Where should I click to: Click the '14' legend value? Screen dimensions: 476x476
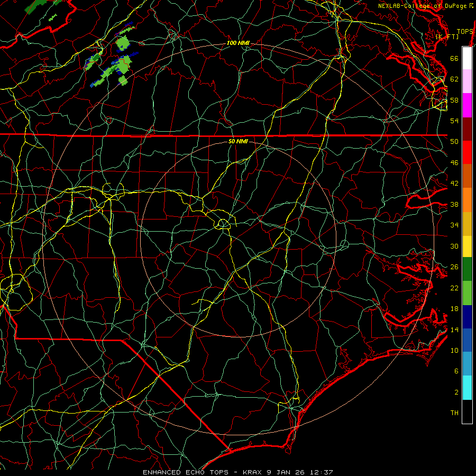pos(454,329)
